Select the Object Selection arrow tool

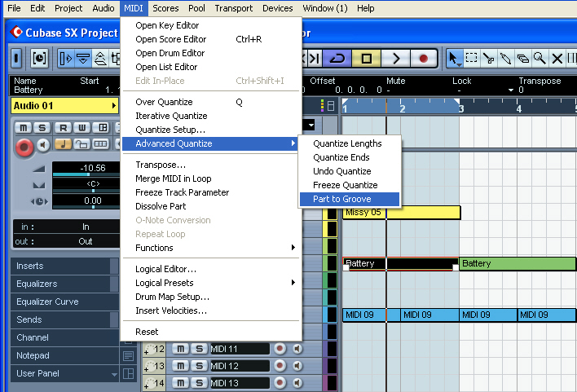tap(453, 58)
